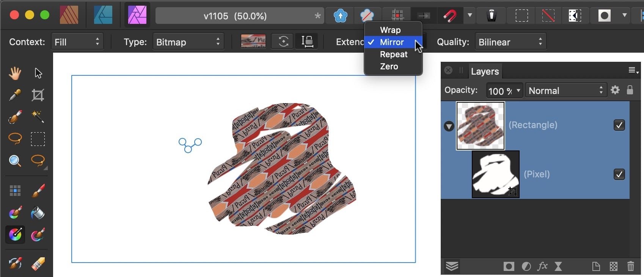Open the Layers panel options menu
The height and width of the screenshot is (277, 644).
tap(633, 70)
